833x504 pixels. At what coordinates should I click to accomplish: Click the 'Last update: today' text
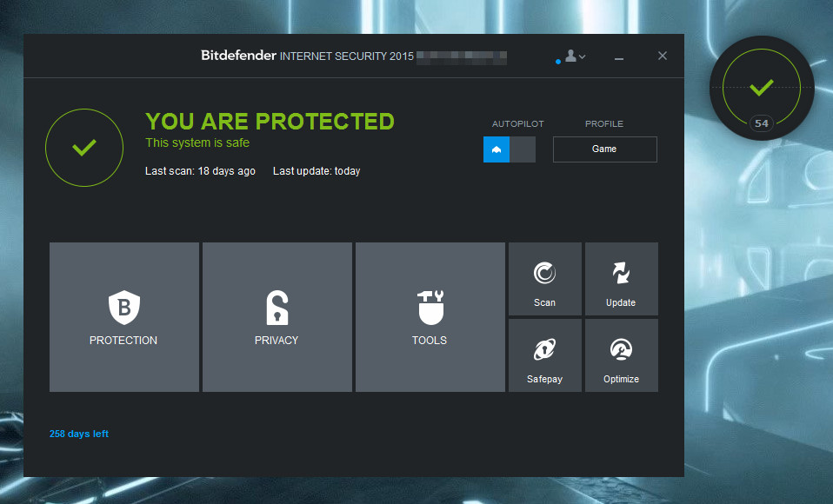click(x=317, y=171)
